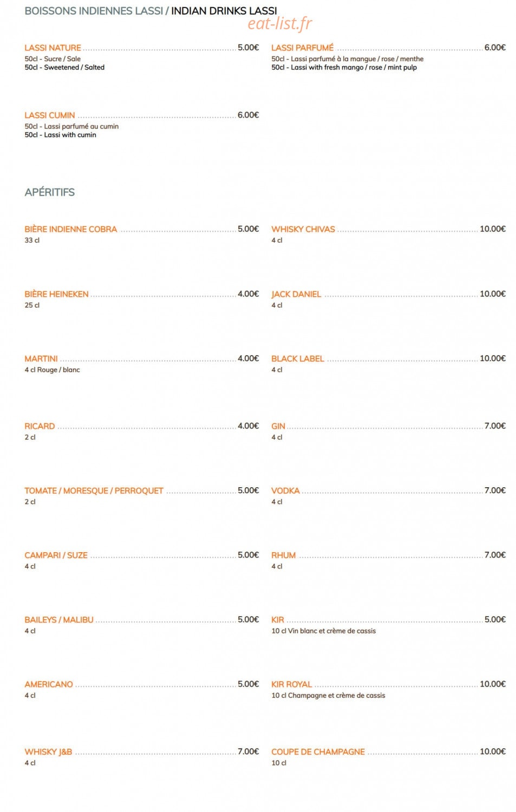Click the eat-list.fr watermark link

click(x=280, y=24)
